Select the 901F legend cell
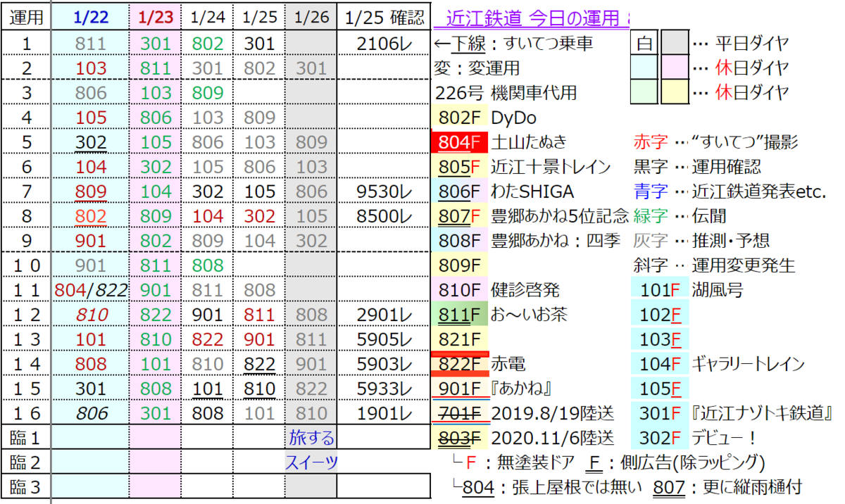Viewport: 845px width, 504px height. (459, 389)
